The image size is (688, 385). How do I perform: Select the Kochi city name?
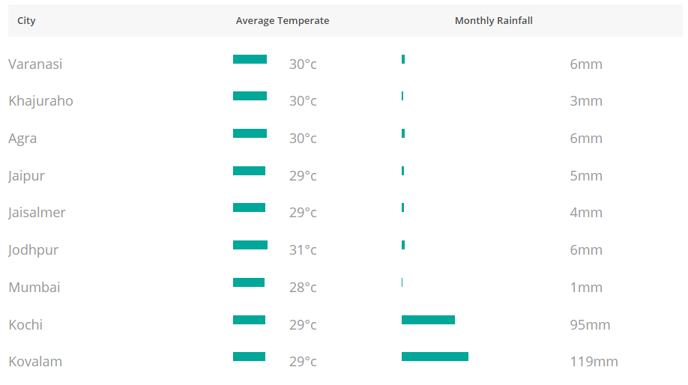tap(25, 324)
